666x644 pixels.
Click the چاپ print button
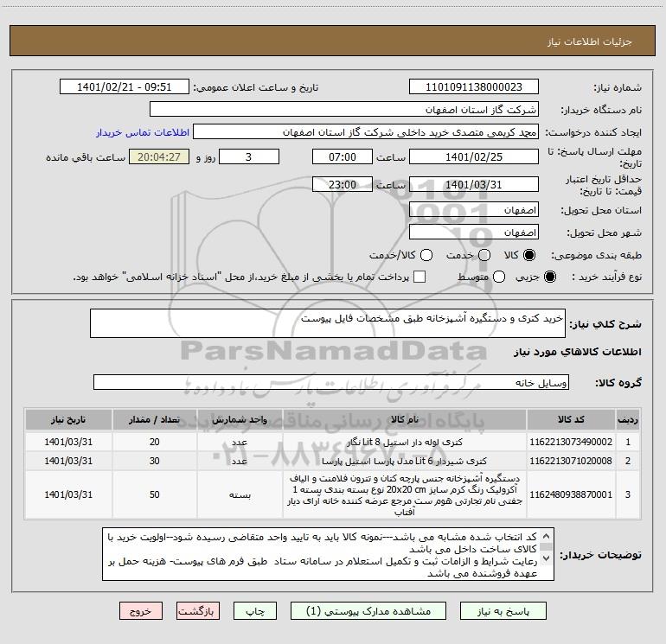click(255, 611)
